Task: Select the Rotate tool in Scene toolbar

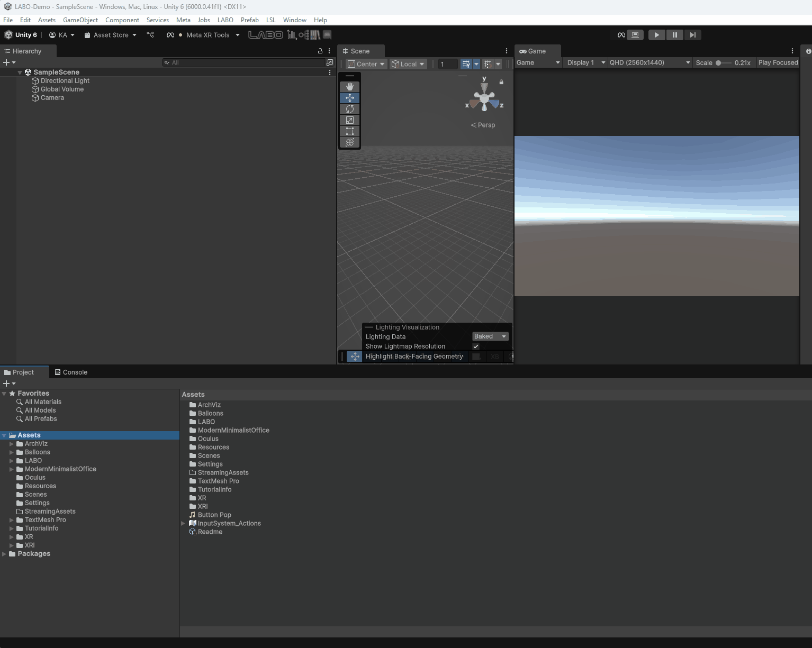Action: (x=349, y=109)
